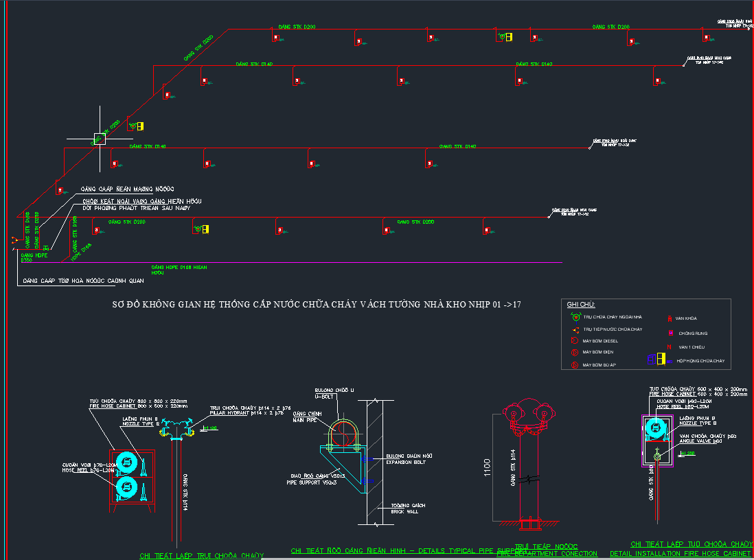Viewport: 754px width, 560px height.
Task: Select the green valve on the HDPE D350 pipe
Action: [46, 248]
